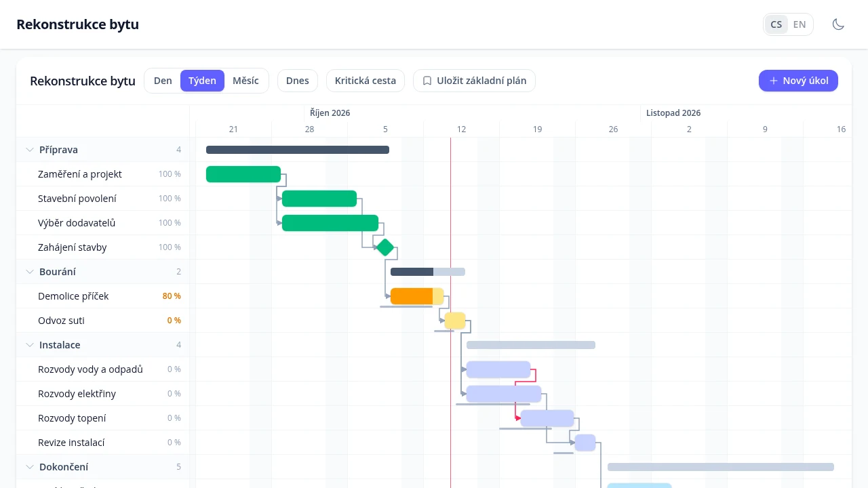Click the Zaměření a projekt row label
868x488 pixels.
80,174
